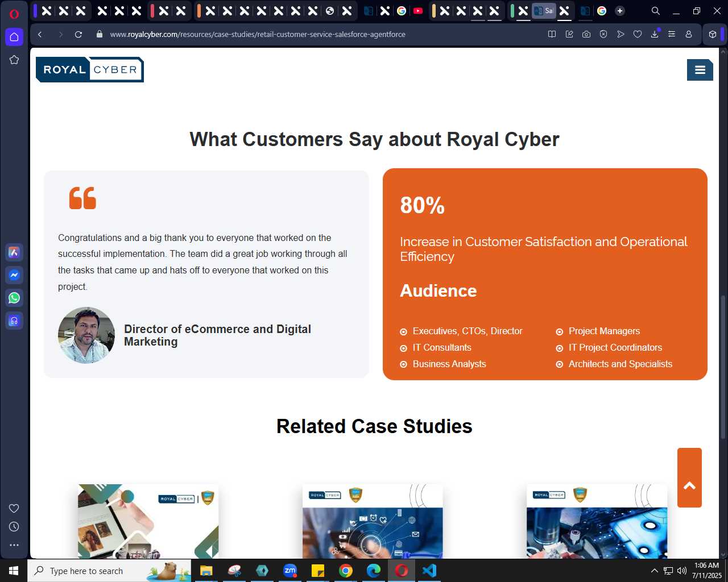
Task: Open Messenger in Opera sidebar
Action: (14, 275)
